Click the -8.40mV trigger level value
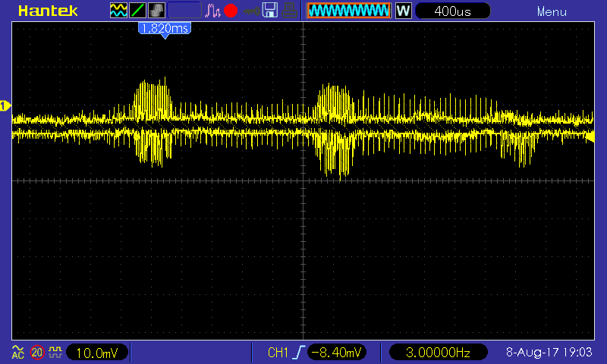 tap(336, 353)
